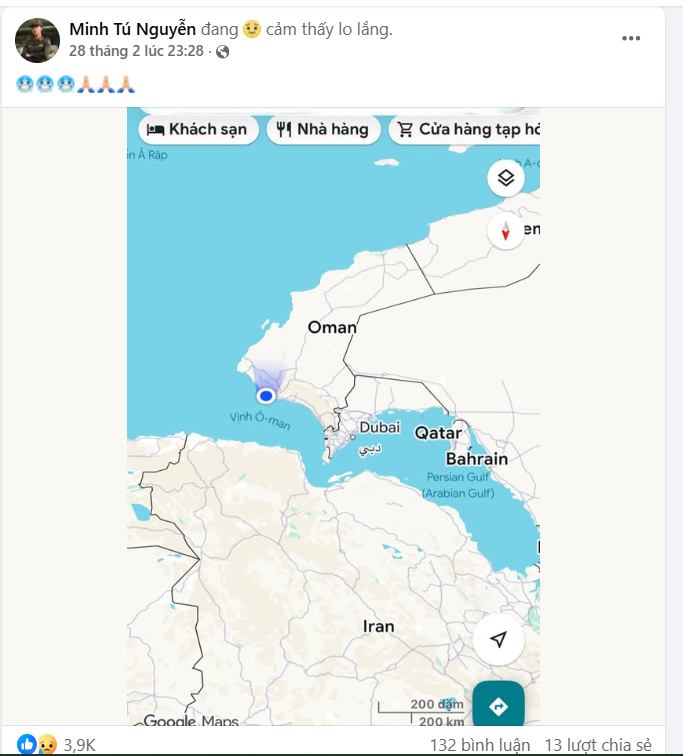View the 13 lượt chia sẻ shares
This screenshot has height=756, width=683.
point(598,745)
